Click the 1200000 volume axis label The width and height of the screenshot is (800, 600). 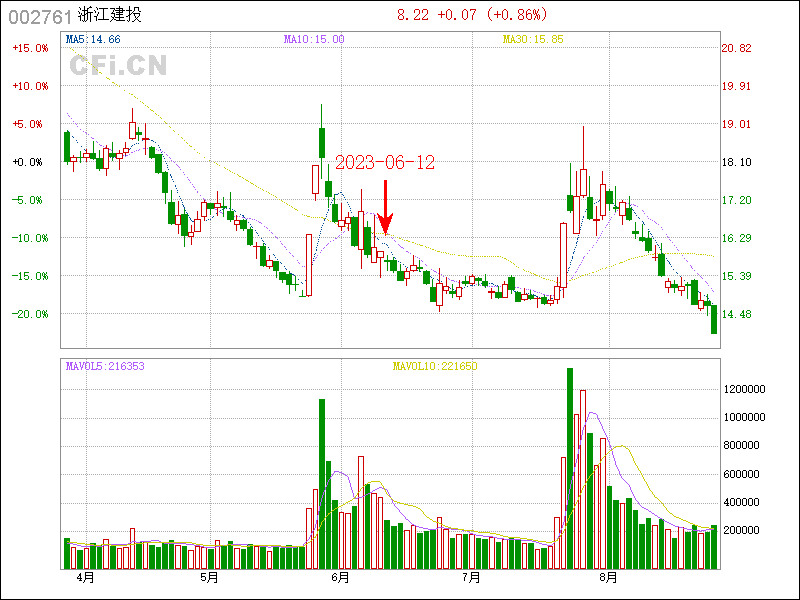coord(745,389)
